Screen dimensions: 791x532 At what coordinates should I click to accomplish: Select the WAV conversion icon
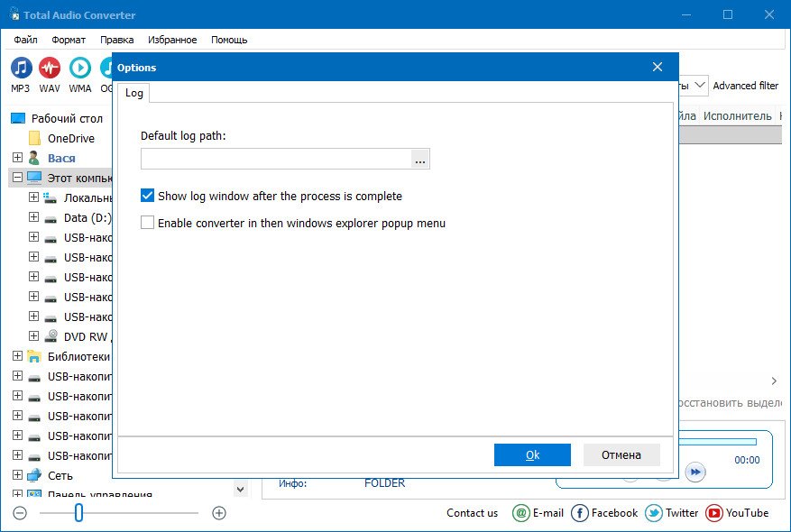(x=50, y=69)
